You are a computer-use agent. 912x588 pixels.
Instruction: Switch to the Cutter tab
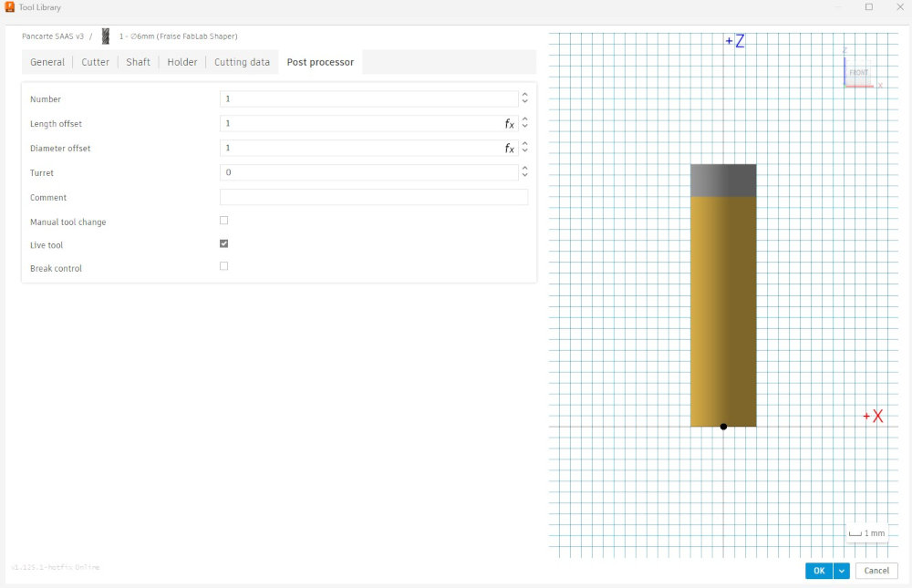pos(96,62)
